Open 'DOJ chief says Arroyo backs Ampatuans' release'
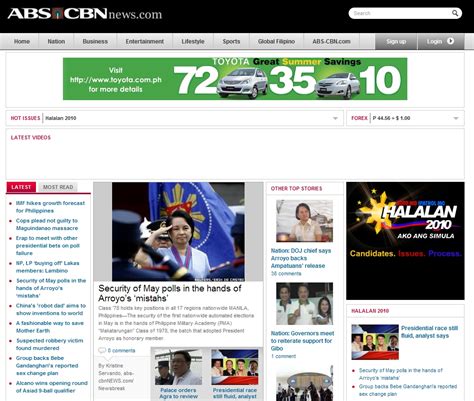Viewport: 474px width, 401px height. click(x=301, y=258)
